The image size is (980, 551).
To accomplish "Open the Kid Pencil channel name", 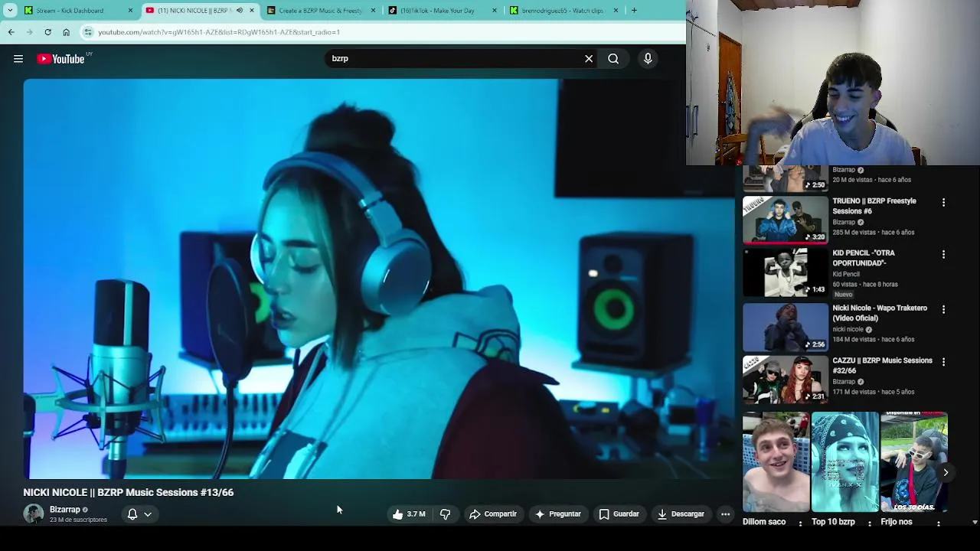I will click(x=846, y=274).
